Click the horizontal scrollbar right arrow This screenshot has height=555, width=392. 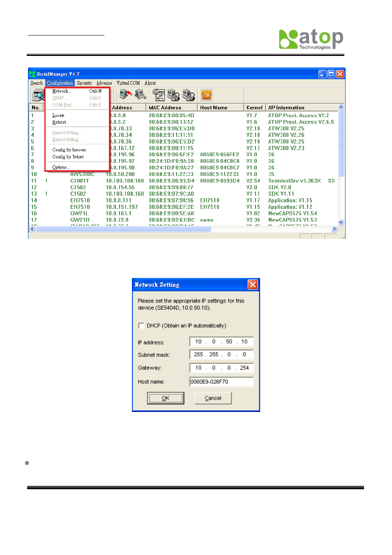point(334,229)
